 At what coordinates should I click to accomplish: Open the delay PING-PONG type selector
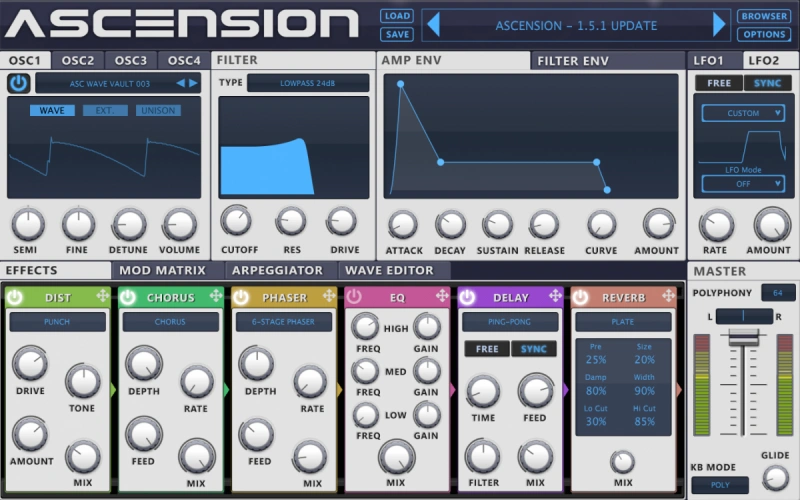pos(510,322)
